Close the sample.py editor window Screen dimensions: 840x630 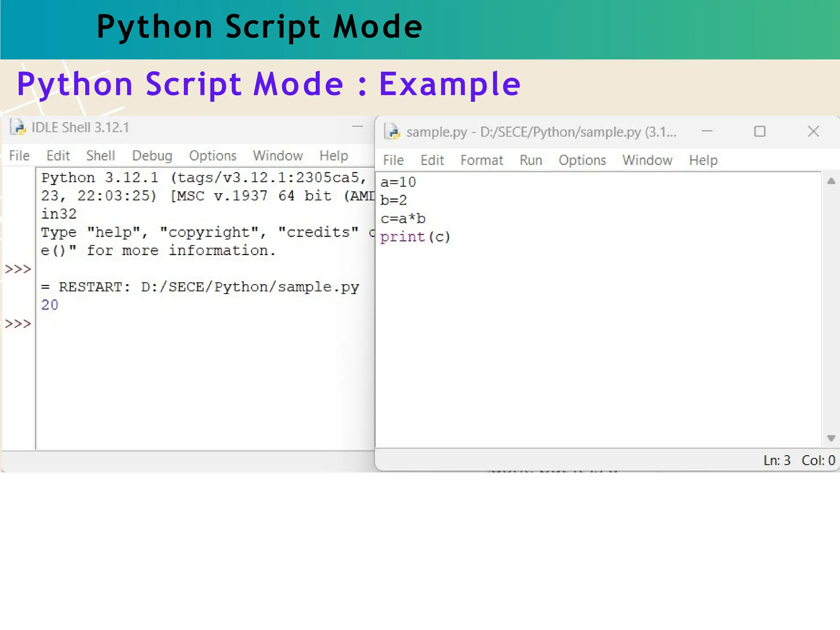[x=813, y=131]
